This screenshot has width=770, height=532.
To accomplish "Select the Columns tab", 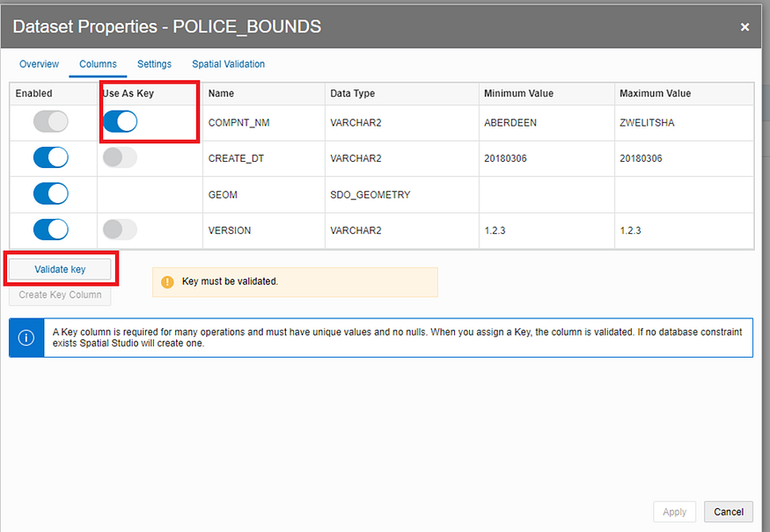I will point(98,64).
